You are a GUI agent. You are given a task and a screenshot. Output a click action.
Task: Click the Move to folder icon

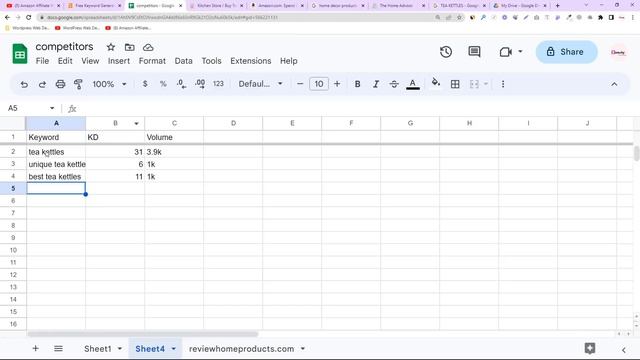click(129, 47)
